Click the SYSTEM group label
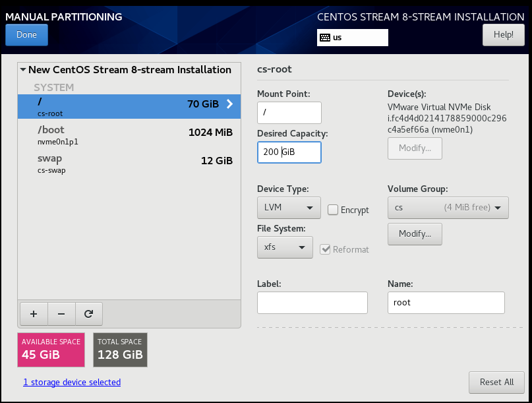The width and height of the screenshot is (532, 403). [53, 87]
